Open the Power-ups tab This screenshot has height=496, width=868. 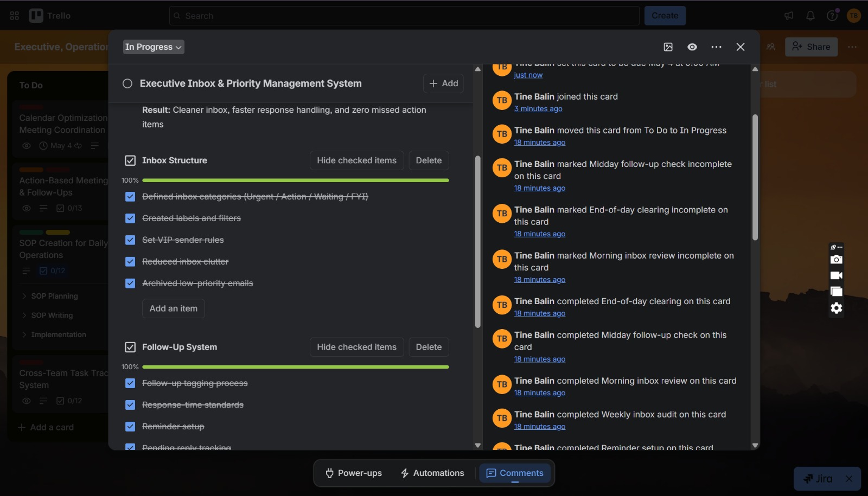point(354,473)
